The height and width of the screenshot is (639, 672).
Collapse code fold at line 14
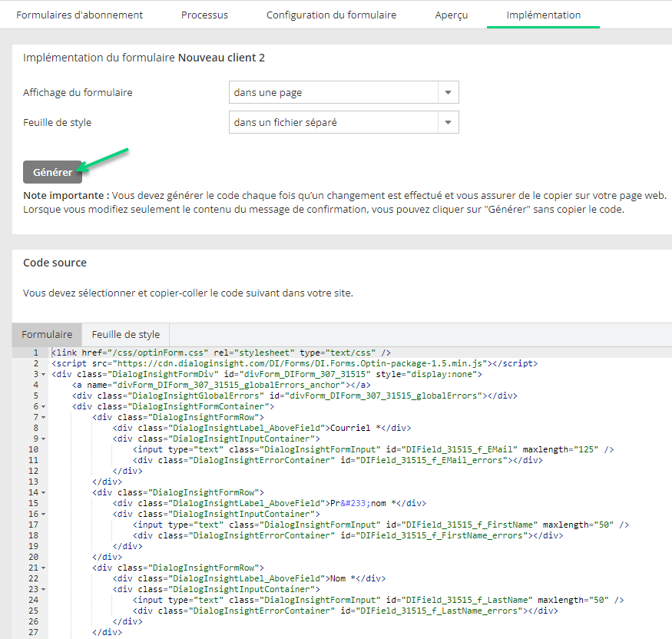coord(43,493)
